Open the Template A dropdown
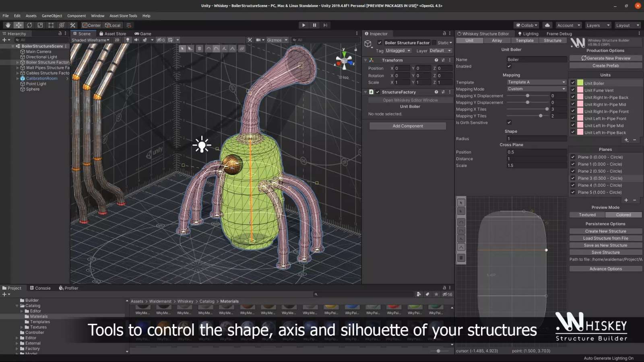The image size is (644, 362). point(537,82)
